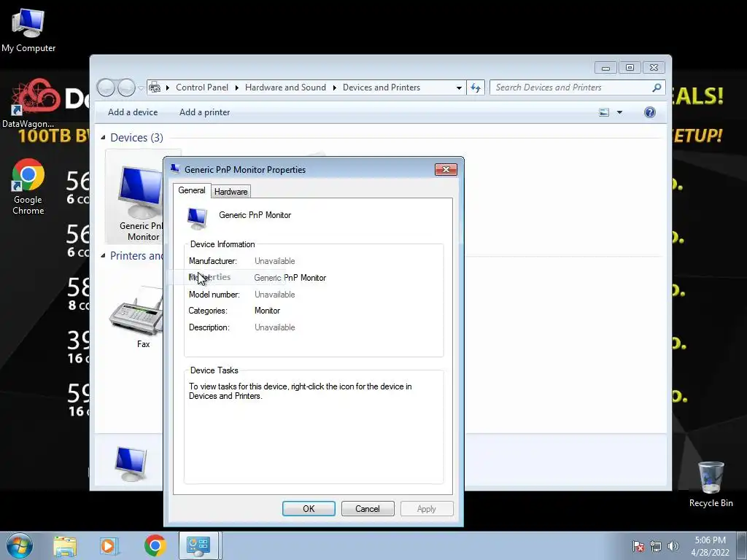
Task: Maximize the Devices and Printers window
Action: [x=630, y=68]
